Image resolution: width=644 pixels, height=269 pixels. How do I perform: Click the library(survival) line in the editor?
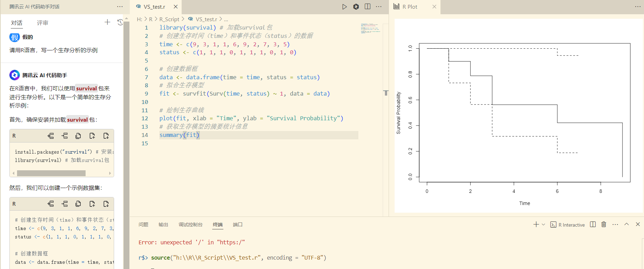pos(216,27)
